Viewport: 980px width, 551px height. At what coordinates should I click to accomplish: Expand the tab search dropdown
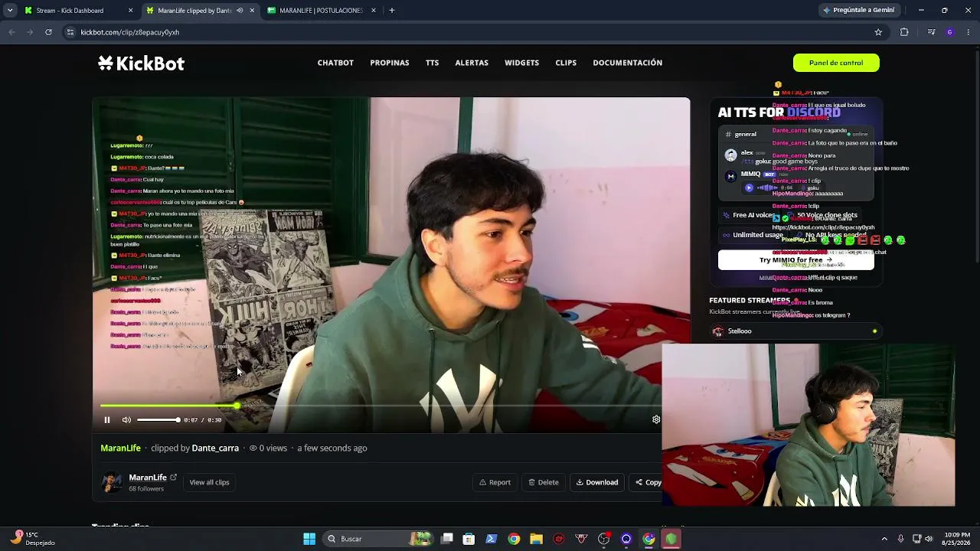pyautogui.click(x=10, y=11)
